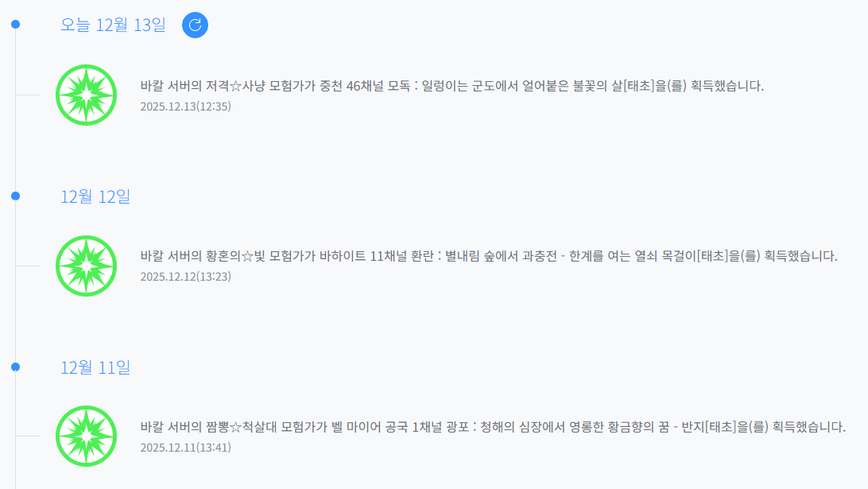868x489 pixels.
Task: Click the green starburst icon for the 12.13 entry
Action: click(x=87, y=95)
